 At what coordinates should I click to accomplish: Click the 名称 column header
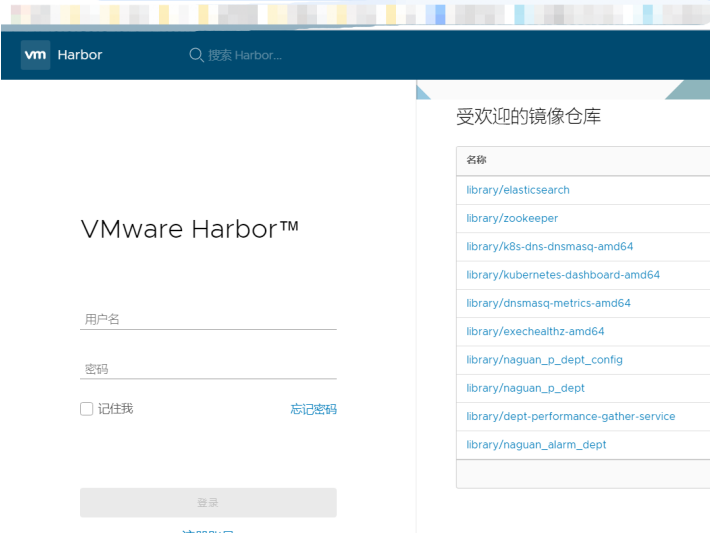pos(476,160)
